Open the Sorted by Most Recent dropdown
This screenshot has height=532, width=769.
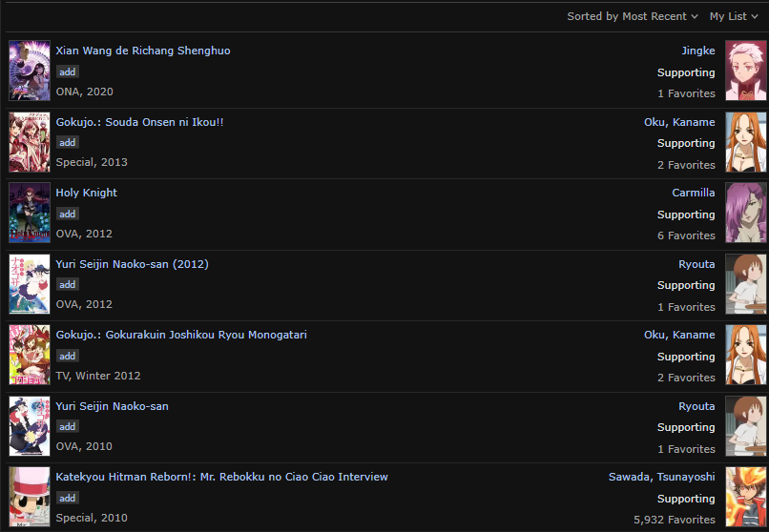pyautogui.click(x=633, y=16)
